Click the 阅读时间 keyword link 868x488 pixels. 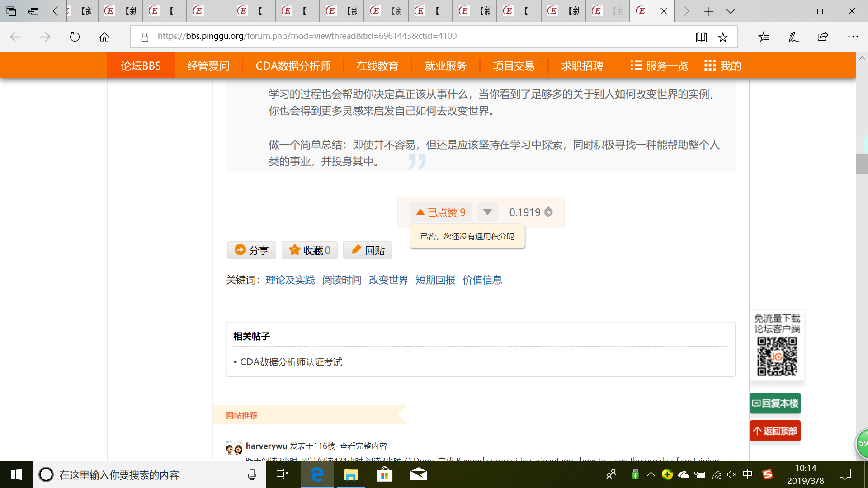click(342, 280)
